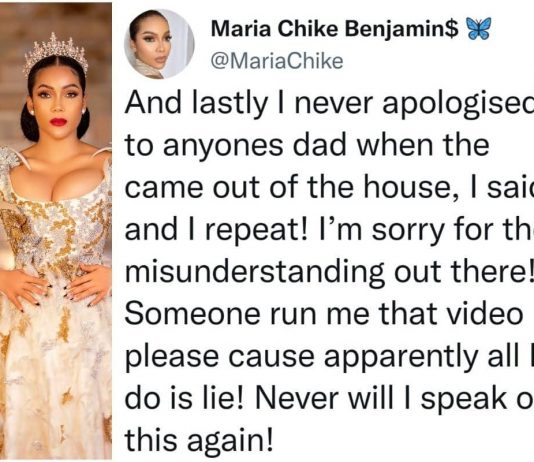The height and width of the screenshot is (462, 534).
Task: Click the blue butterfly emoji beside the name
Action: 480,29
